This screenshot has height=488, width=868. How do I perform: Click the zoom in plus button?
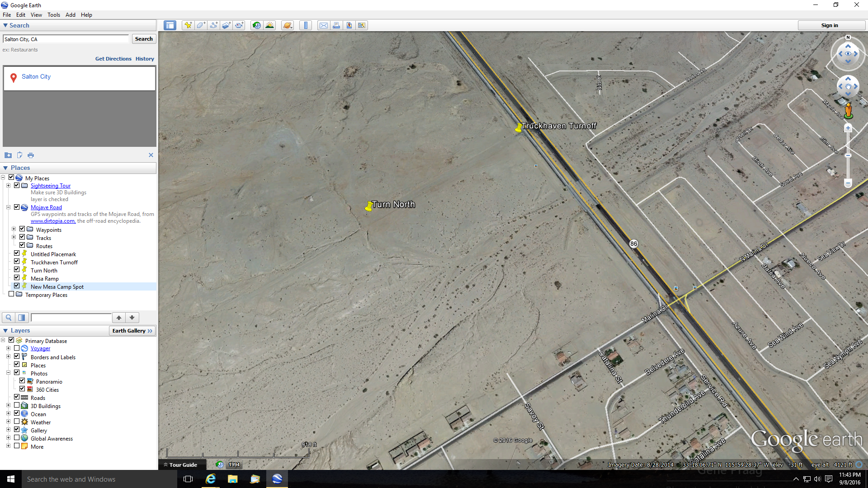click(848, 128)
